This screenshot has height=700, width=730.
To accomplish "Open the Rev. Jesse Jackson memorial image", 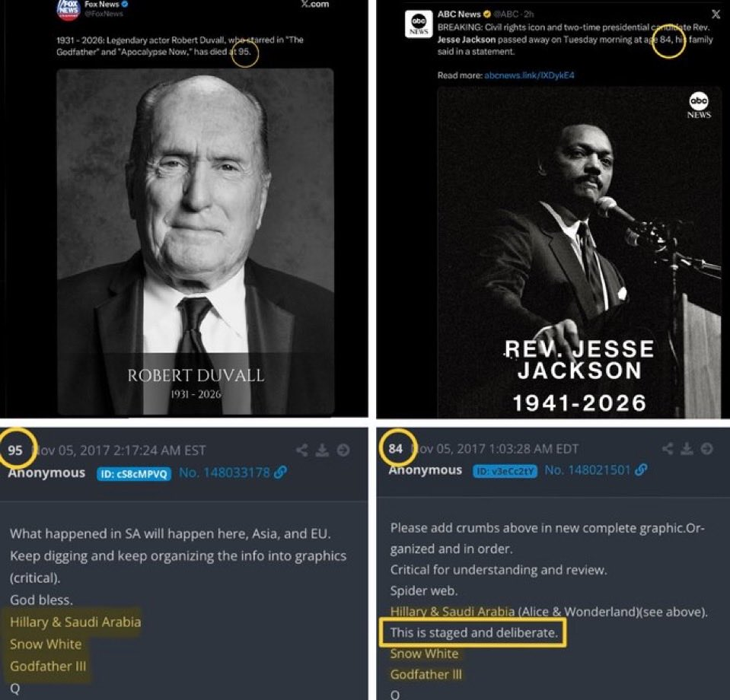I will click(579, 251).
